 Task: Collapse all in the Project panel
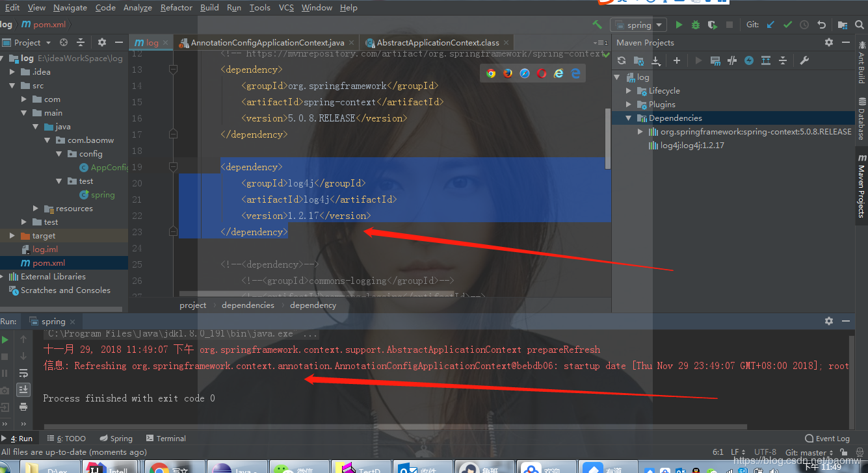[81, 42]
